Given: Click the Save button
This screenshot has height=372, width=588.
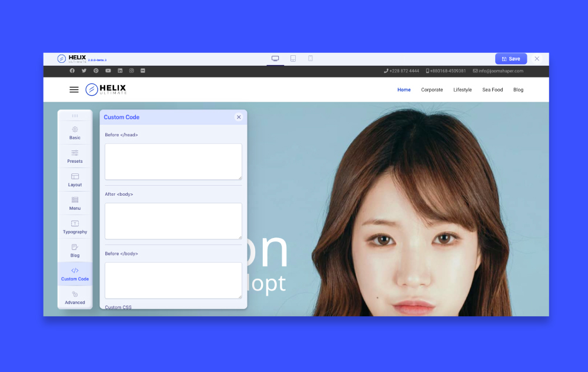Looking at the screenshot, I should click(x=511, y=59).
